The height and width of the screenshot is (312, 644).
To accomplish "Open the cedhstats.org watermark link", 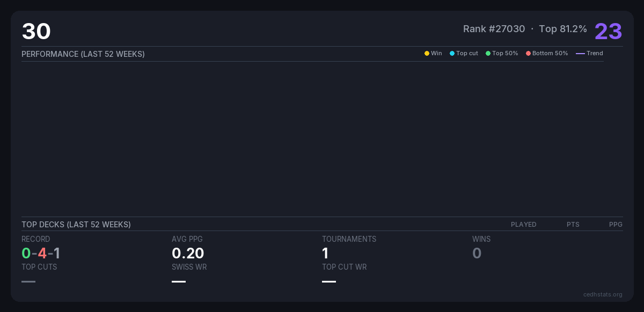I will point(603,294).
